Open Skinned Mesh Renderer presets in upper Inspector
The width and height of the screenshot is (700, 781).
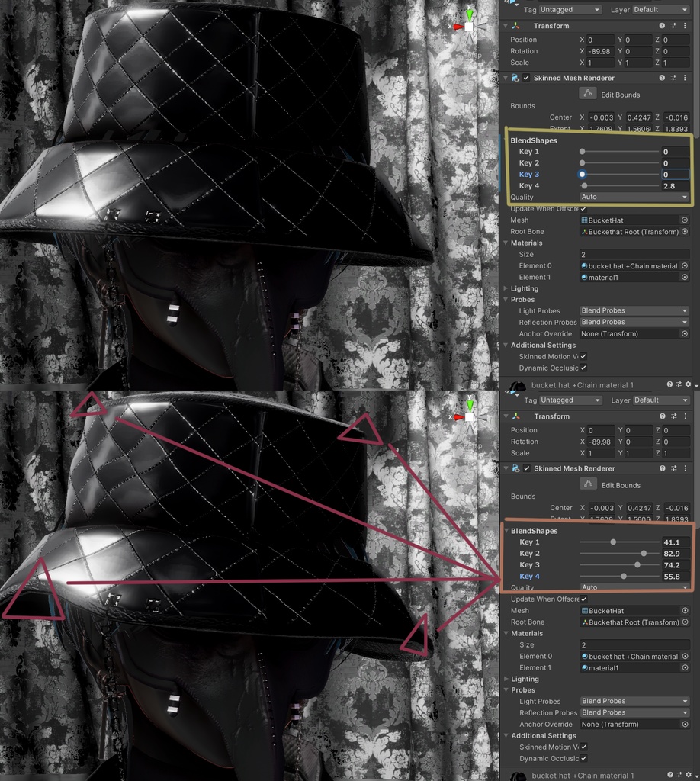click(673, 78)
